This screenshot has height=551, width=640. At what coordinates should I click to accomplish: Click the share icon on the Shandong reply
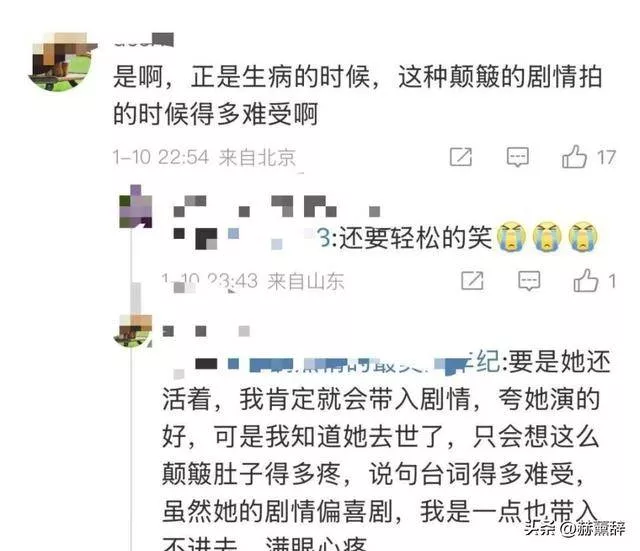pyautogui.click(x=472, y=281)
